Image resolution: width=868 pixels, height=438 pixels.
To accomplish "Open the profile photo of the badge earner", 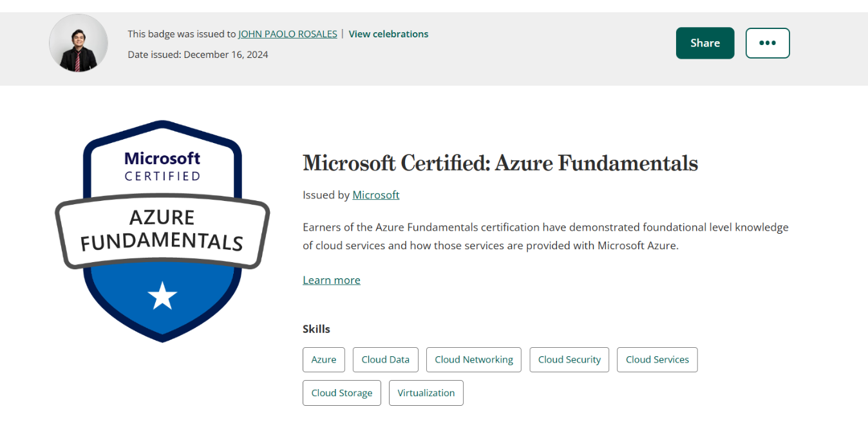I will pos(78,43).
